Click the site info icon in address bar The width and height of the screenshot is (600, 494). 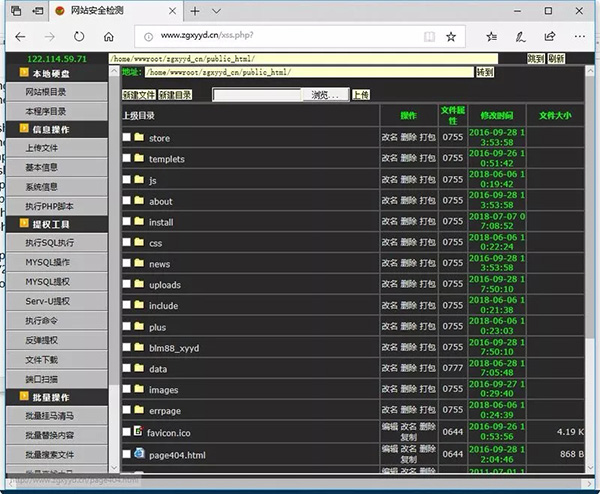(x=148, y=37)
